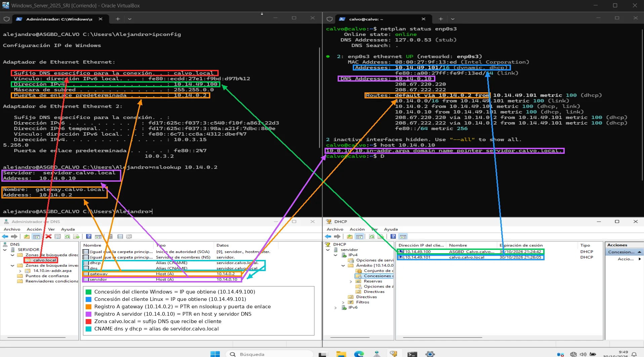Collapse servidor node in DHCP tree
The width and height of the screenshot is (644, 357).
point(328,250)
